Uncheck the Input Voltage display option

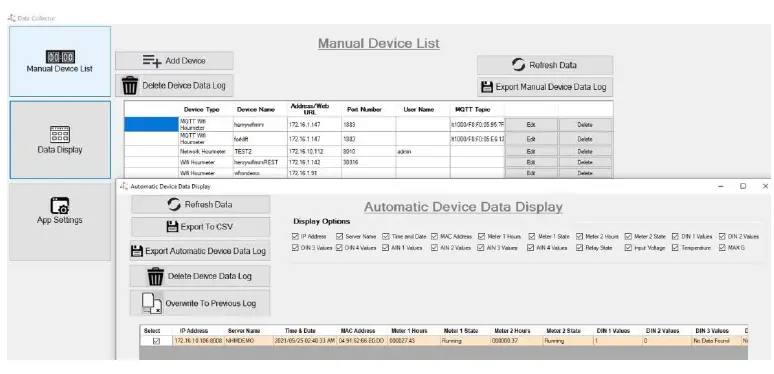pos(628,248)
